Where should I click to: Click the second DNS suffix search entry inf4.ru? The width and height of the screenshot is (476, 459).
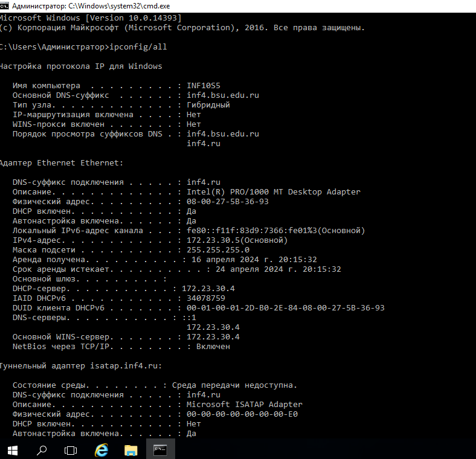pos(204,144)
